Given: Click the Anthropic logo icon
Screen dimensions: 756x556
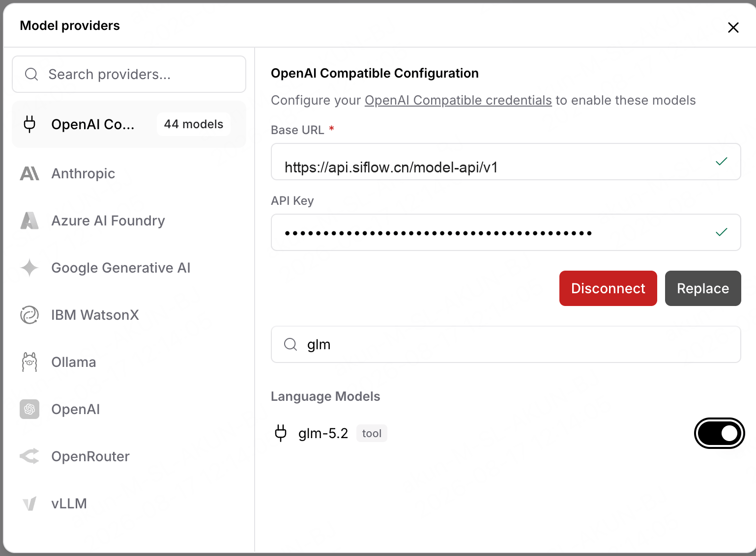Looking at the screenshot, I should [x=29, y=173].
